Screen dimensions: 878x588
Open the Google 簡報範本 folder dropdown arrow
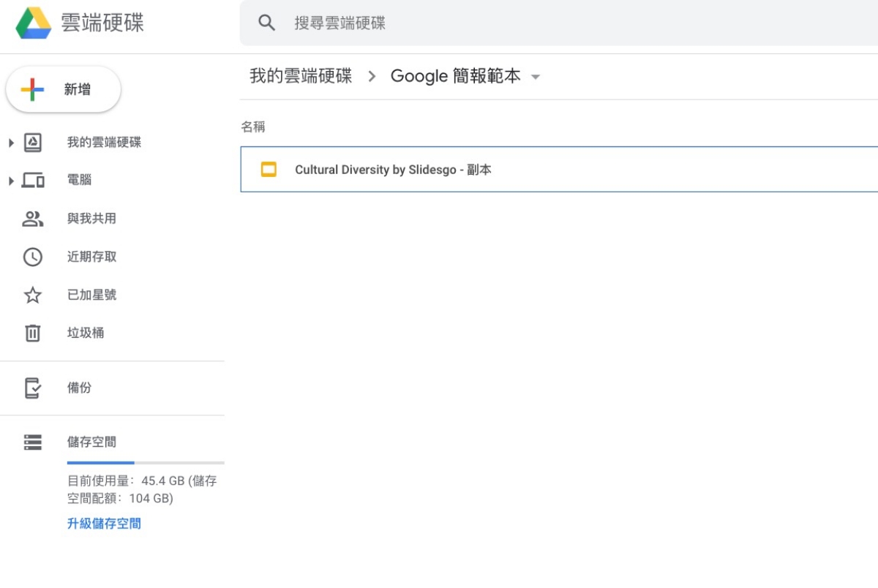536,77
